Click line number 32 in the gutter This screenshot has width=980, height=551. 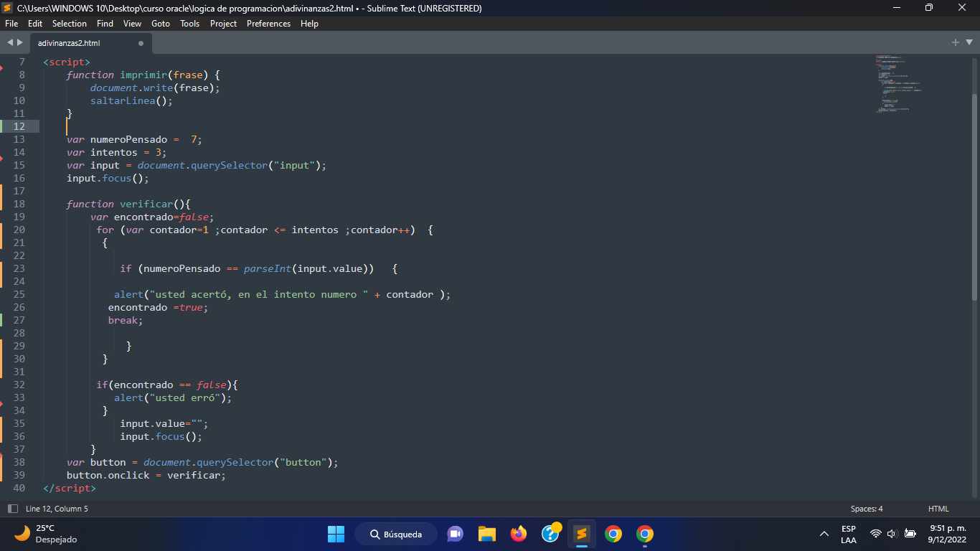[x=19, y=385]
